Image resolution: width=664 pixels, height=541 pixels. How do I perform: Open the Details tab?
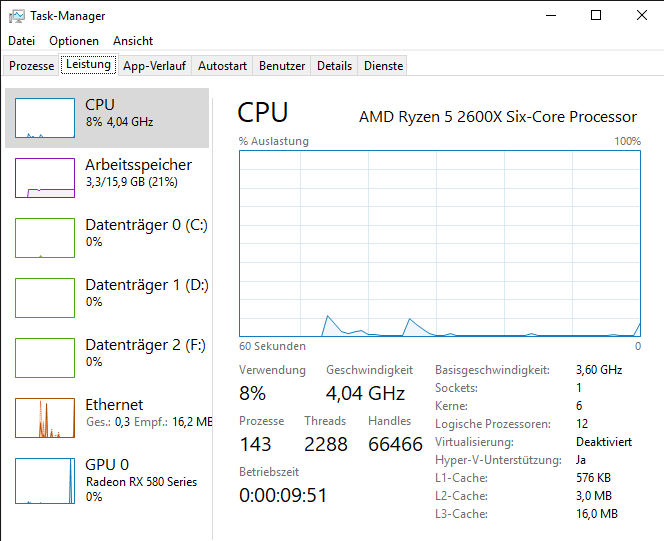(334, 66)
